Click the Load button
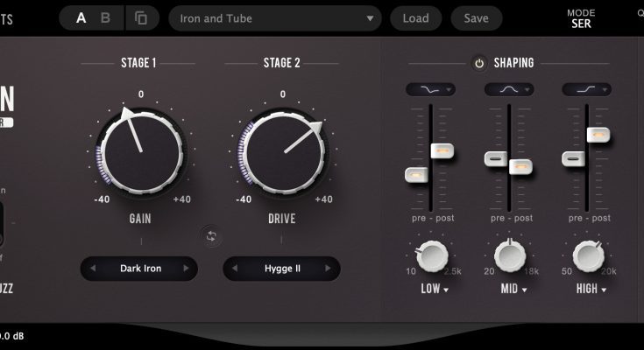 [x=415, y=17]
